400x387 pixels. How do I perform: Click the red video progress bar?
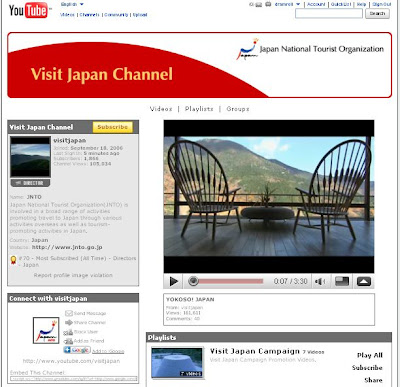pos(231,282)
